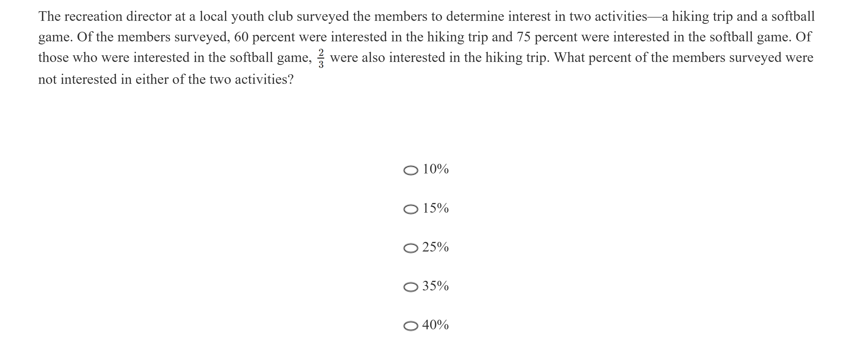Screen dimensions: 868x343
Task: Click the "15%" answer label text
Action: [435, 208]
